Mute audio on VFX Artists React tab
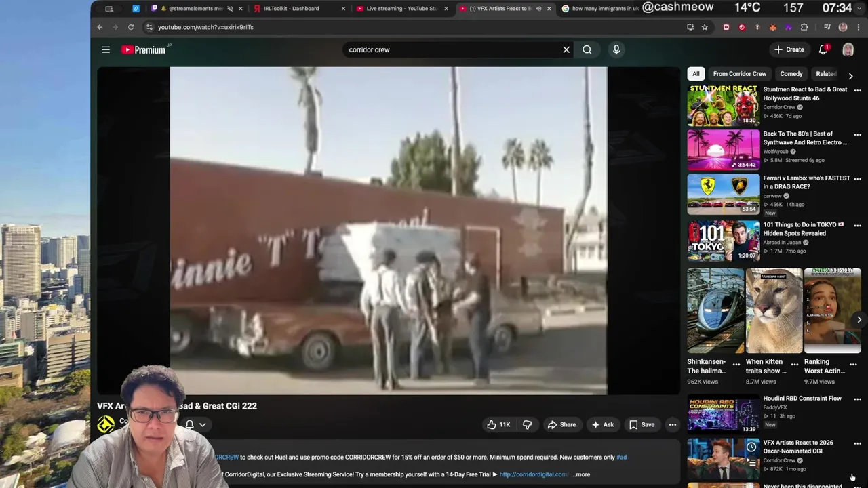The width and height of the screenshot is (868, 488). [538, 9]
